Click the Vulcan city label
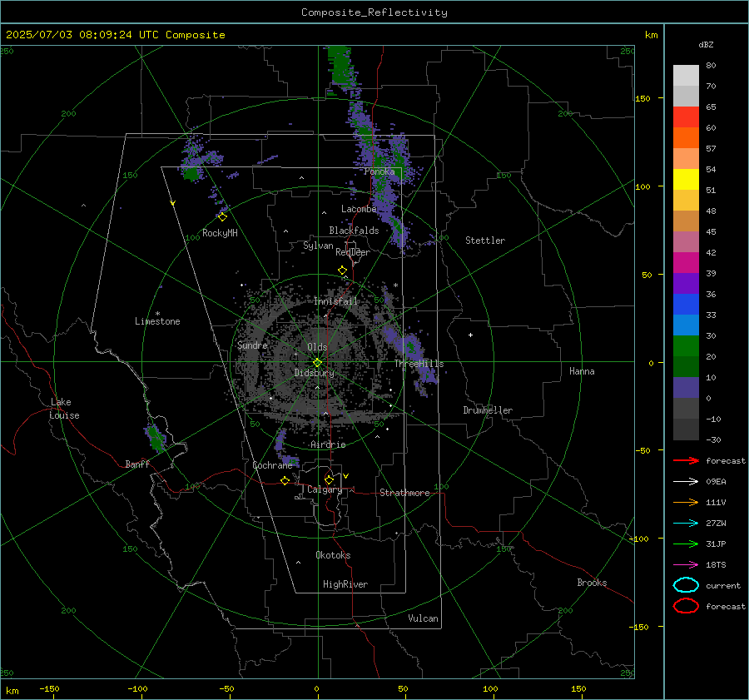This screenshot has width=749, height=700. [423, 618]
